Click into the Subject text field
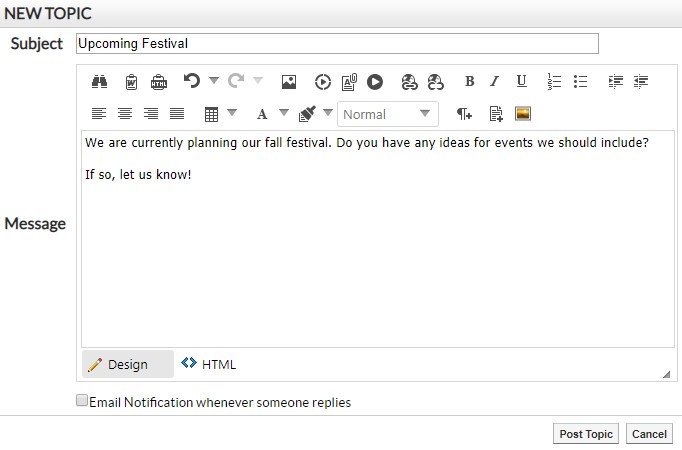Screen dimensions: 682x450 click(x=336, y=43)
